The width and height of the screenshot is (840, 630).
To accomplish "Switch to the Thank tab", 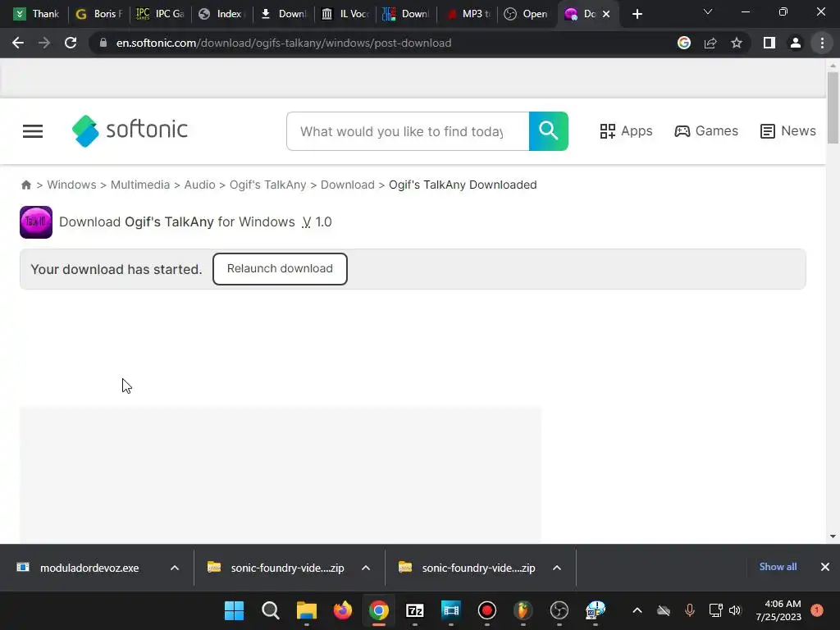I will click(x=36, y=14).
